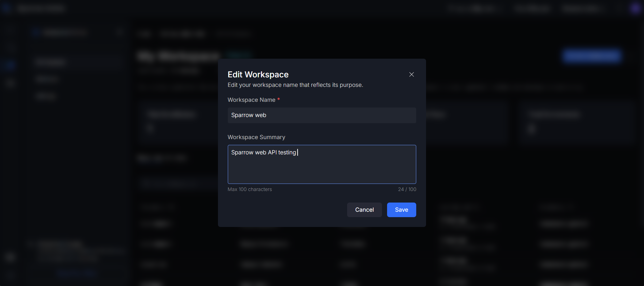Click the blurred blue button behind the dialog
Image resolution: width=644 pixels, height=286 pixels.
point(591,56)
